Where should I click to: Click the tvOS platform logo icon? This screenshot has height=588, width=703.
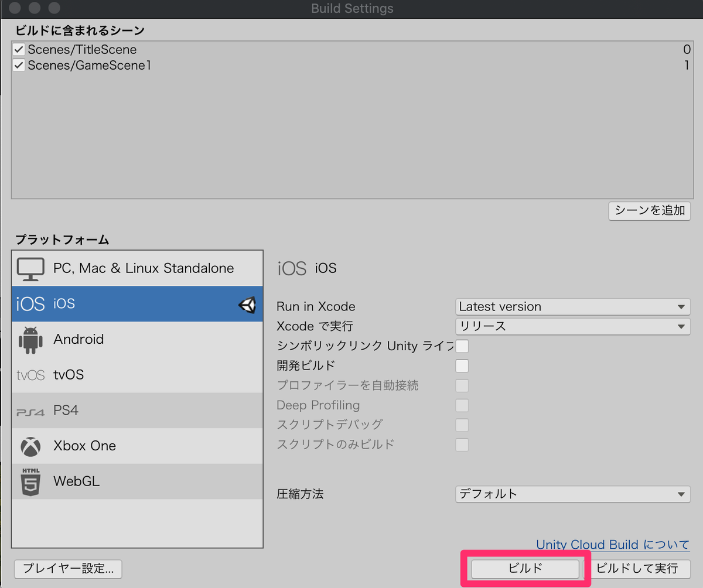point(31,375)
